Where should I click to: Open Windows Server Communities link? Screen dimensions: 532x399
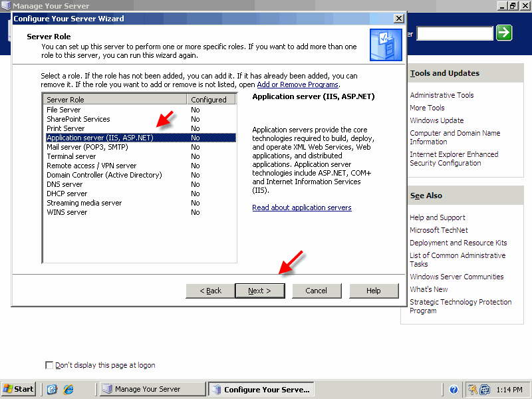(456, 277)
